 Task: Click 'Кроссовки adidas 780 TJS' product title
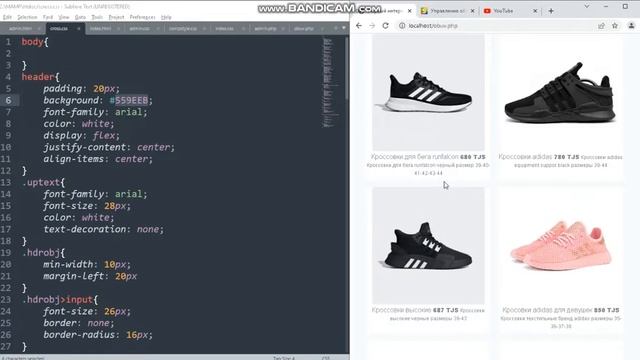click(x=538, y=157)
